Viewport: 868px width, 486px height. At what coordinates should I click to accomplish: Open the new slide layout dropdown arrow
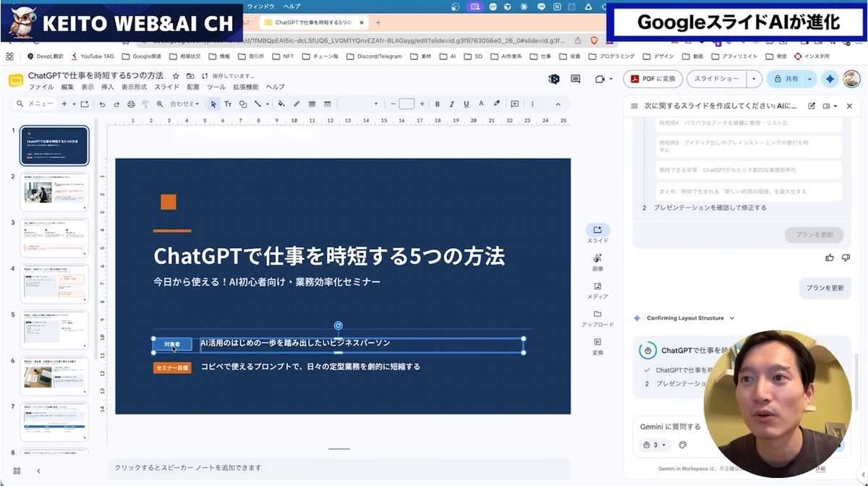click(x=74, y=104)
